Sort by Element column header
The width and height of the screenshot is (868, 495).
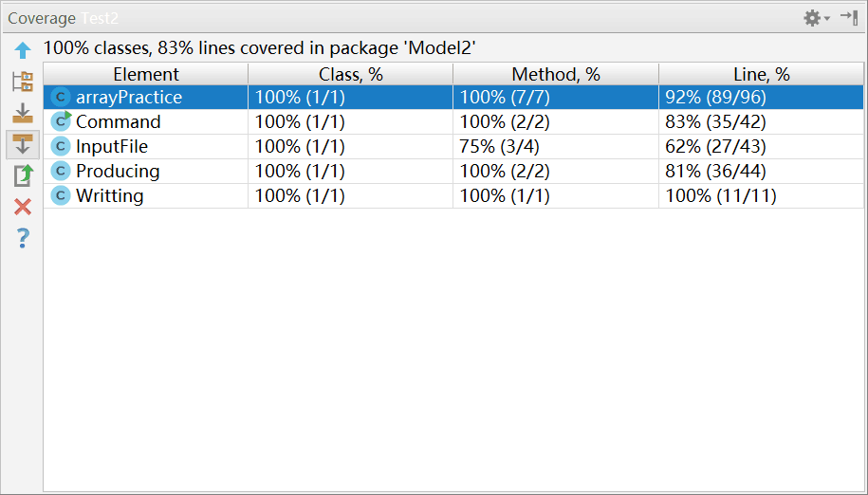[146, 74]
